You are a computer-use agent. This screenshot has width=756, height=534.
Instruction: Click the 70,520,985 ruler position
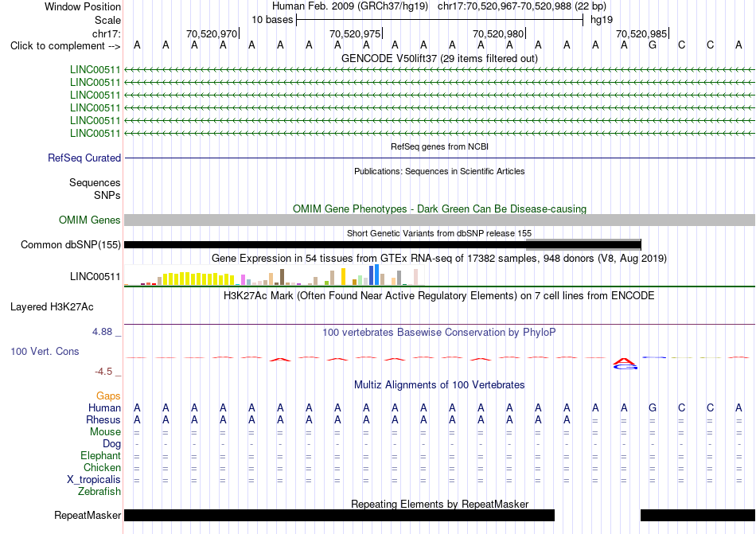pos(641,33)
